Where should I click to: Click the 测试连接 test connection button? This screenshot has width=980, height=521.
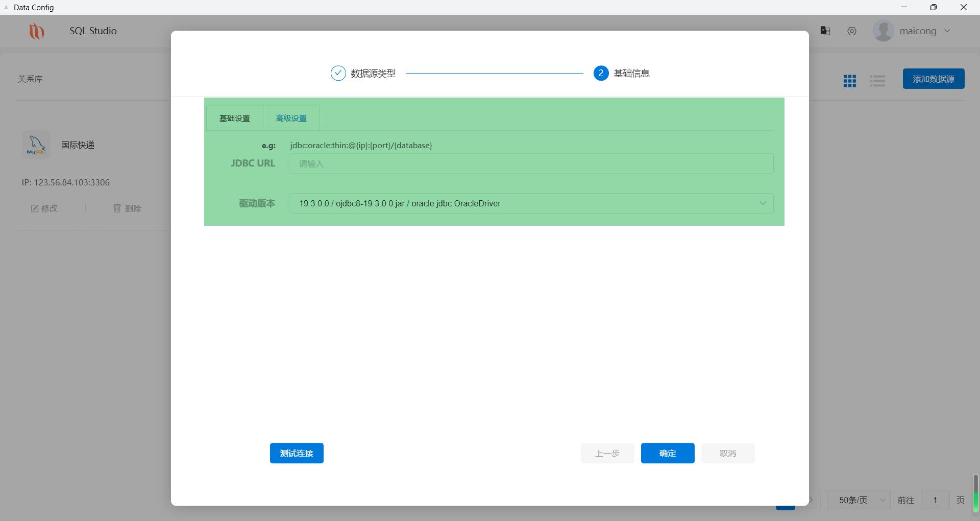(x=297, y=453)
